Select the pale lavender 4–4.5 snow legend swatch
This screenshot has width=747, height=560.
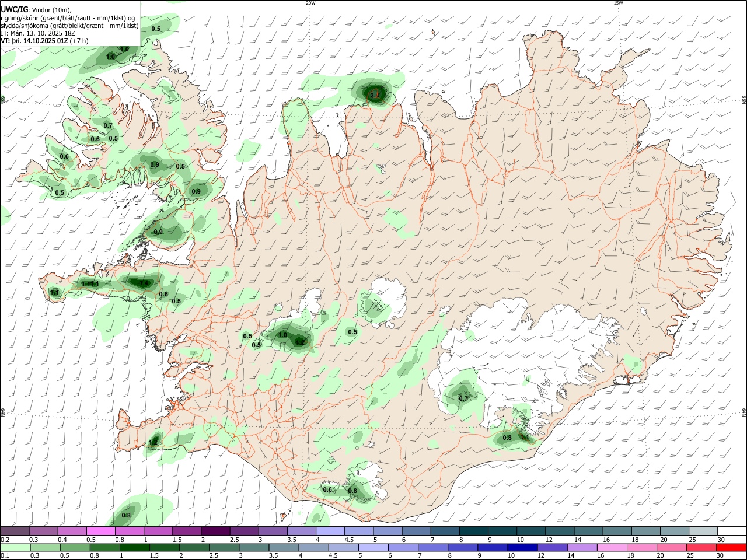coord(330,531)
